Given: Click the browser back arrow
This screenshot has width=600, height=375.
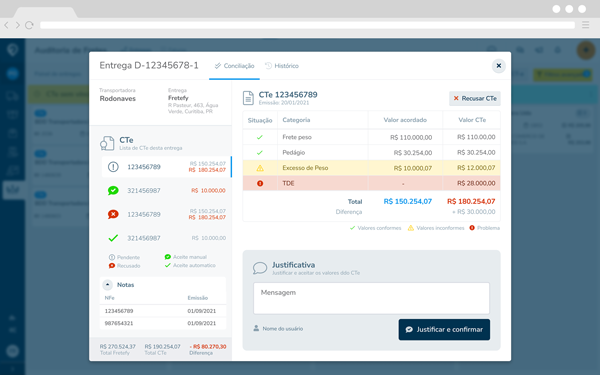Looking at the screenshot, I should click(6, 25).
